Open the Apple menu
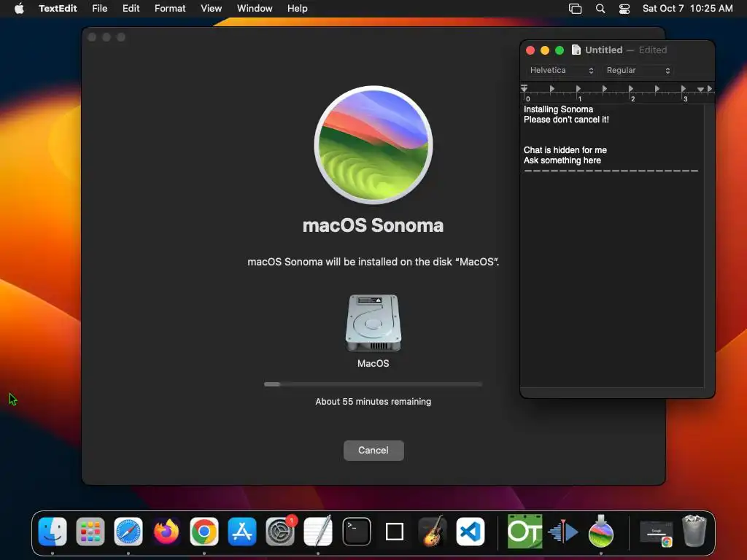This screenshot has height=560, width=747. point(19,8)
